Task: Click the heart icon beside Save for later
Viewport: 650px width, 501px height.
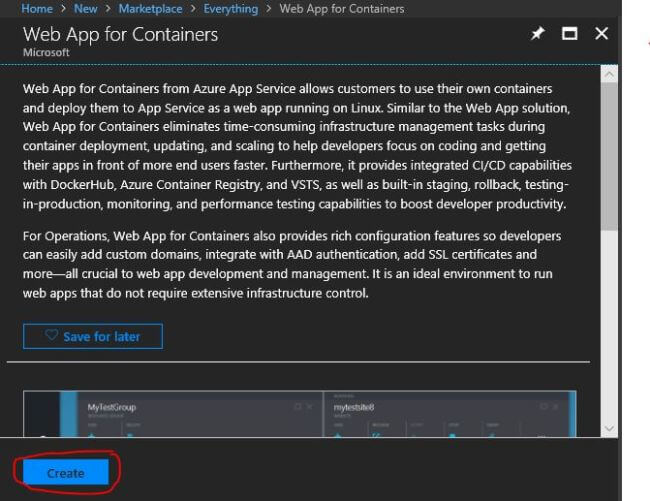Action: pos(52,336)
